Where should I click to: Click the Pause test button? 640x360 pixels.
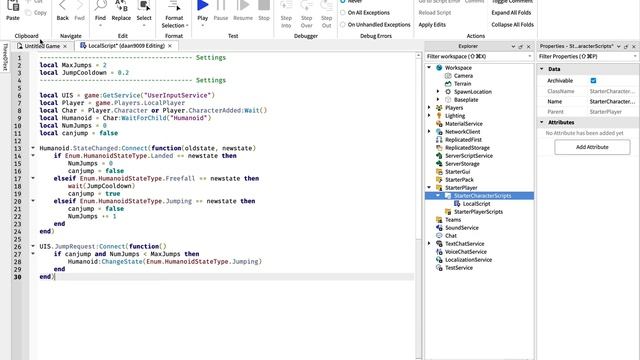[x=221, y=5]
